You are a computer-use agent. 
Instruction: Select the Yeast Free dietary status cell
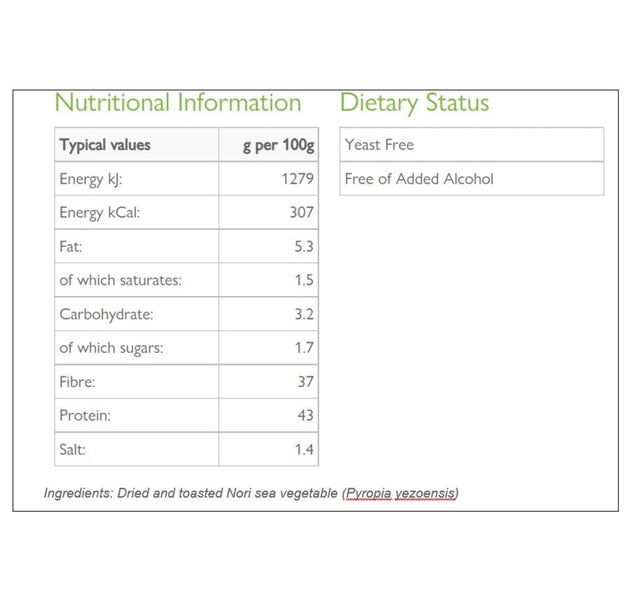click(379, 145)
